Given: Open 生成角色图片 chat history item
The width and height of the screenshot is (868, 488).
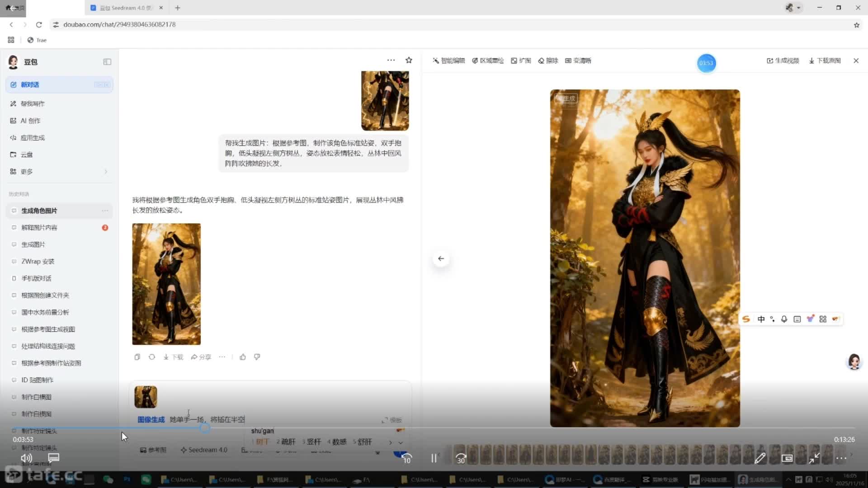Looking at the screenshot, I should tap(39, 211).
